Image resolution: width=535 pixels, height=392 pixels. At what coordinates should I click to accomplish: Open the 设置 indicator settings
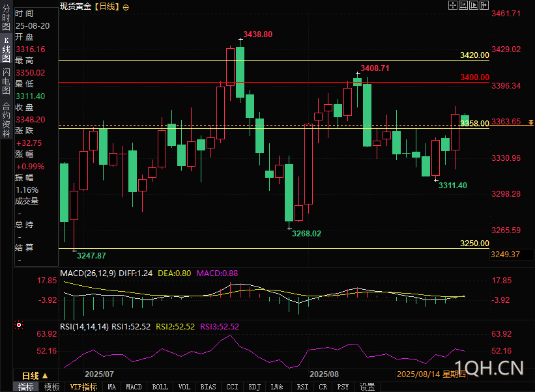367,387
